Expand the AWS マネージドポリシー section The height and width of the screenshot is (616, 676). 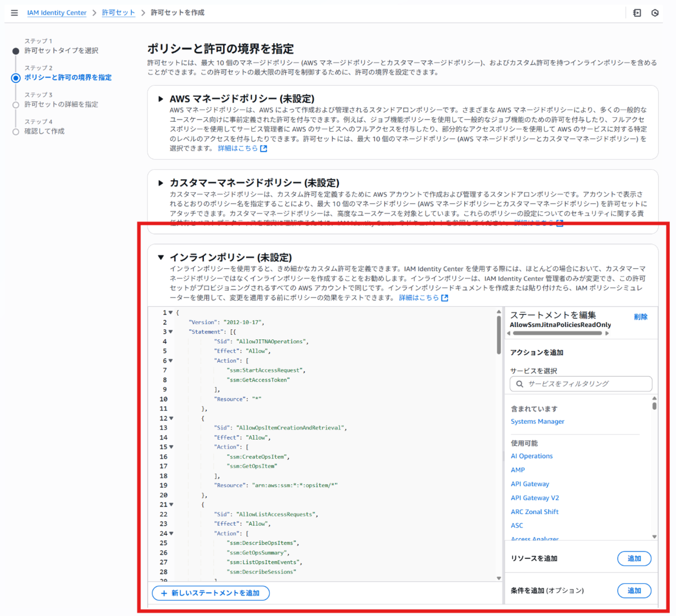[161, 99]
